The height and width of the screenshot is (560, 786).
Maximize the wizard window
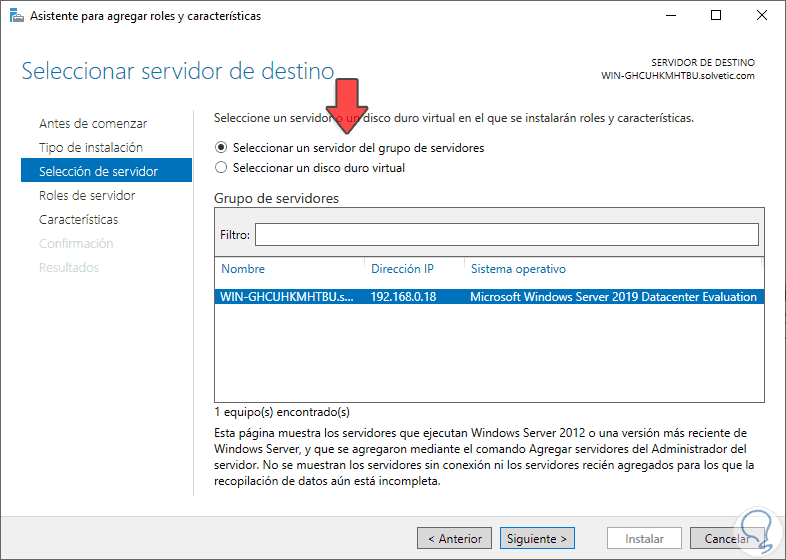[716, 16]
